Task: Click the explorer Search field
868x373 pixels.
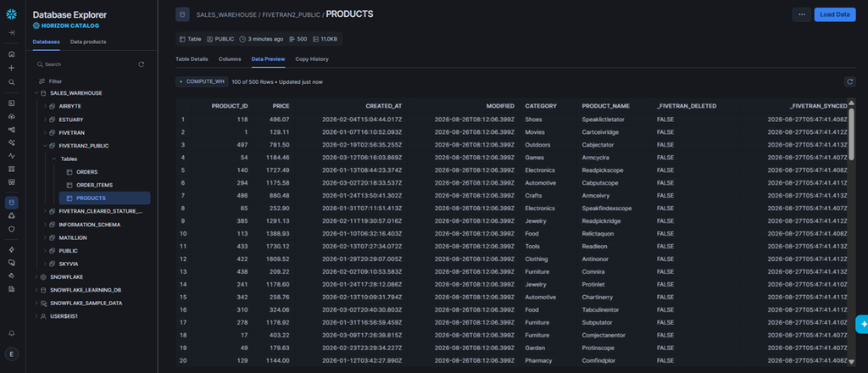Action: click(83, 64)
